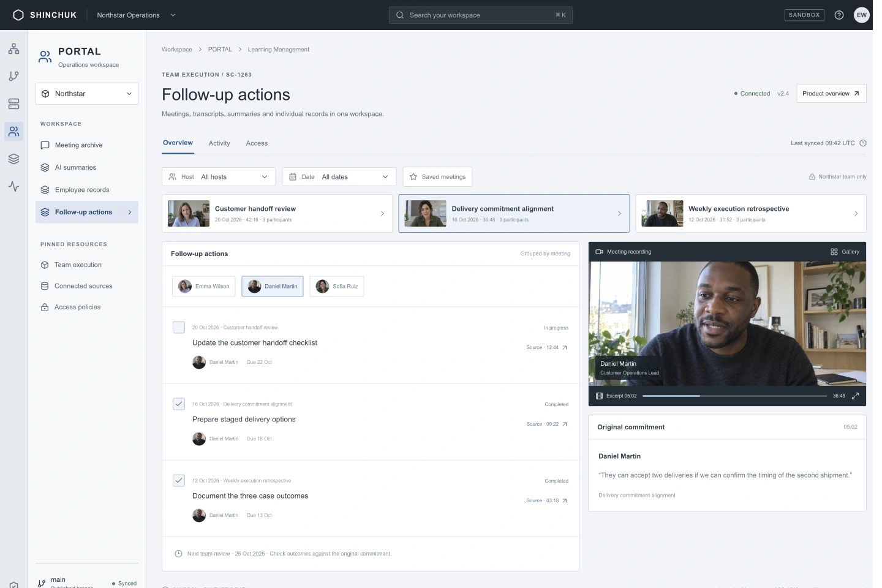882x588 pixels.
Task: Open Meeting archive in sidebar
Action: (87, 145)
